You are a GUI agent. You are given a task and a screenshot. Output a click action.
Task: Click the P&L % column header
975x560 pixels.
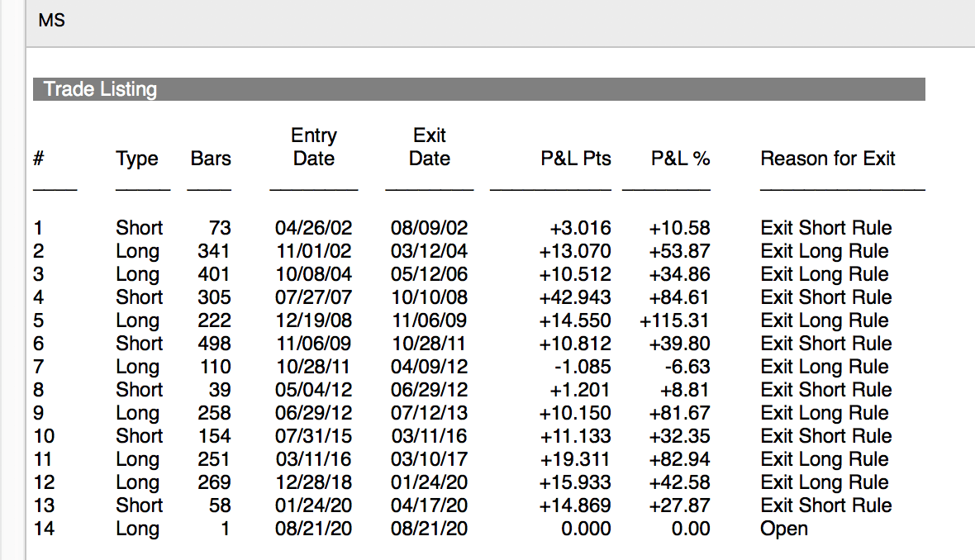pos(681,159)
